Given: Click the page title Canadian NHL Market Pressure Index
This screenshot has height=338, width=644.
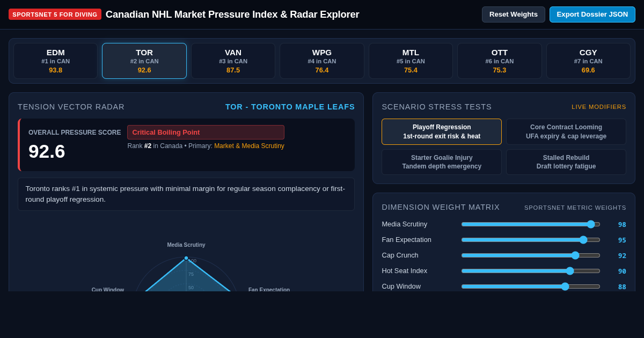Looking at the screenshot, I should [x=232, y=14].
